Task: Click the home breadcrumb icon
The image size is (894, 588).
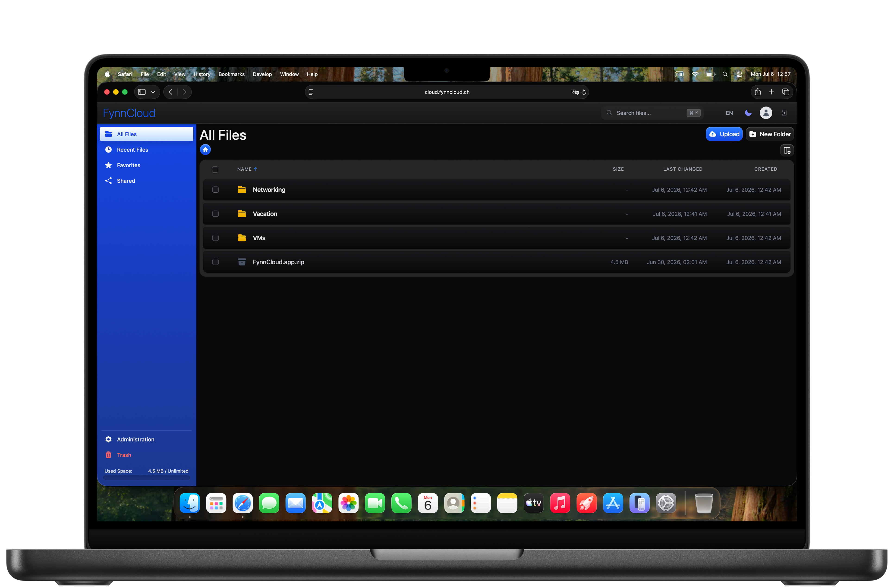Action: pos(205,150)
